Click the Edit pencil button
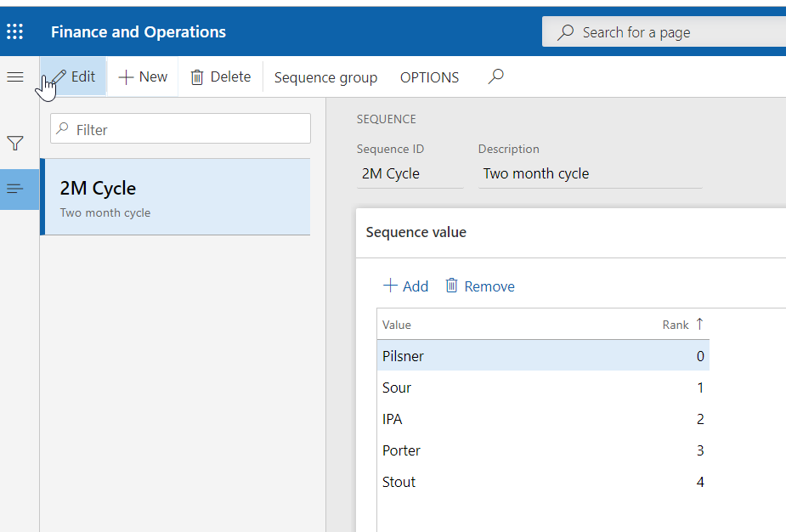Image resolution: width=786 pixels, height=532 pixels. pos(73,77)
